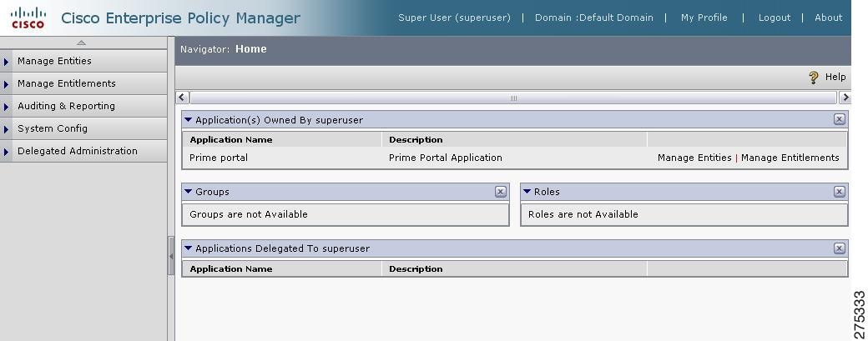Click Description header in owned applications table
This screenshot has width=868, height=341.
click(x=416, y=140)
